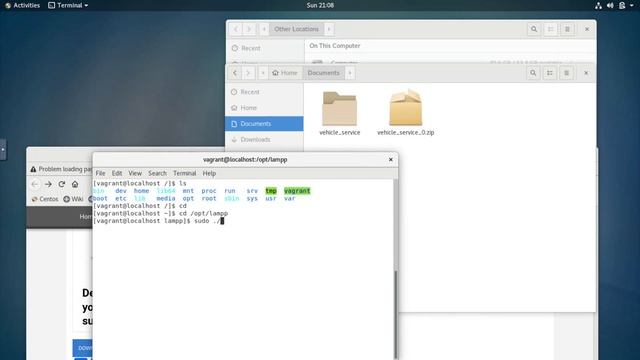640x360 pixels.
Task: Reload the browser page
Action: tap(62, 184)
